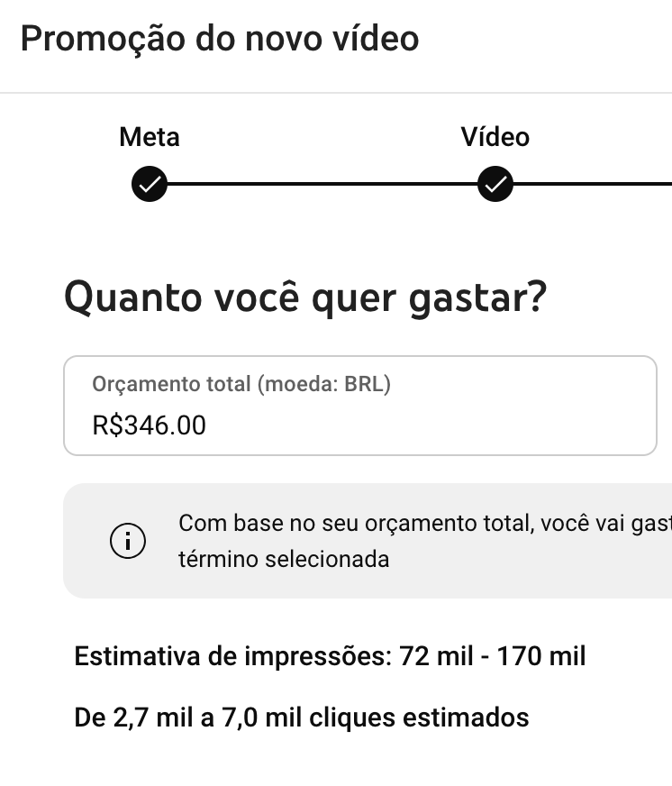Viewport: 672px width, 786px height.
Task: Click the R$346.00 budget value
Action: (x=149, y=425)
